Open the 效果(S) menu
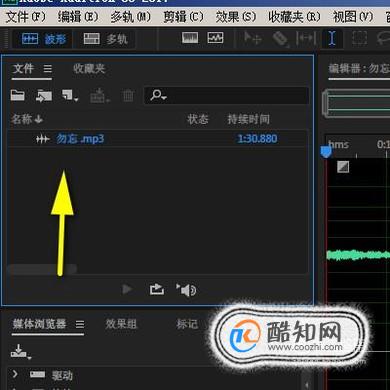390x390 pixels. [236, 17]
